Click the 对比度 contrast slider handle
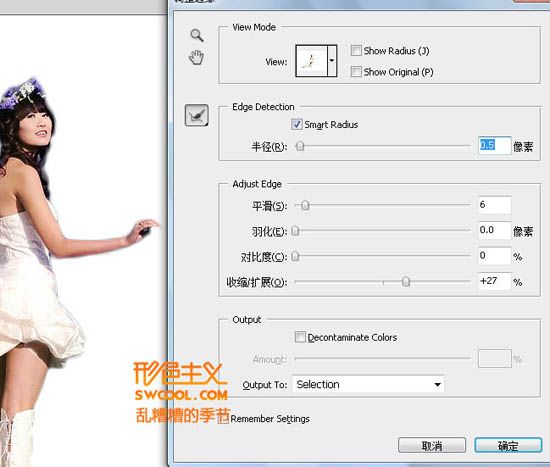Screen dimensions: 550x467 tap(295, 256)
